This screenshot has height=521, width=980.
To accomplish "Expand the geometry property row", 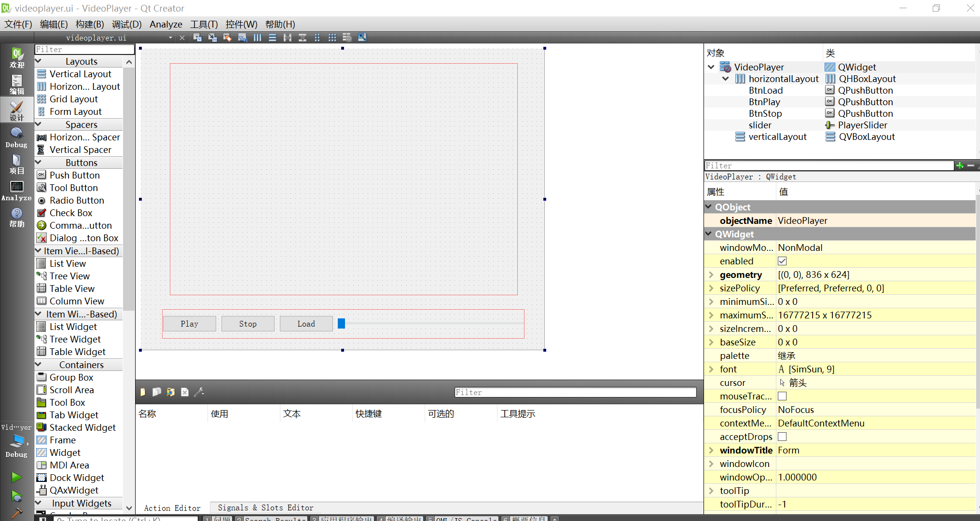I will (711, 275).
